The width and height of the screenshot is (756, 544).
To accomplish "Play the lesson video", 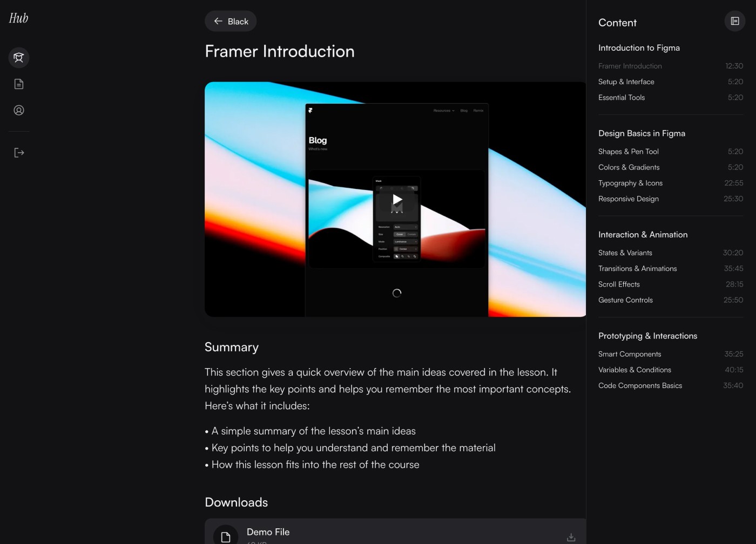I will [x=397, y=200].
